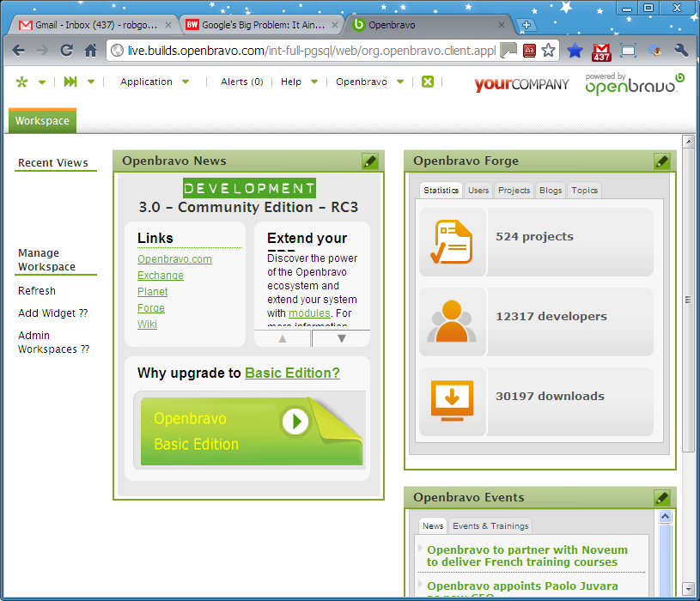The image size is (700, 601).
Task: Switch to Users tab in Forge widget
Action: (x=478, y=191)
